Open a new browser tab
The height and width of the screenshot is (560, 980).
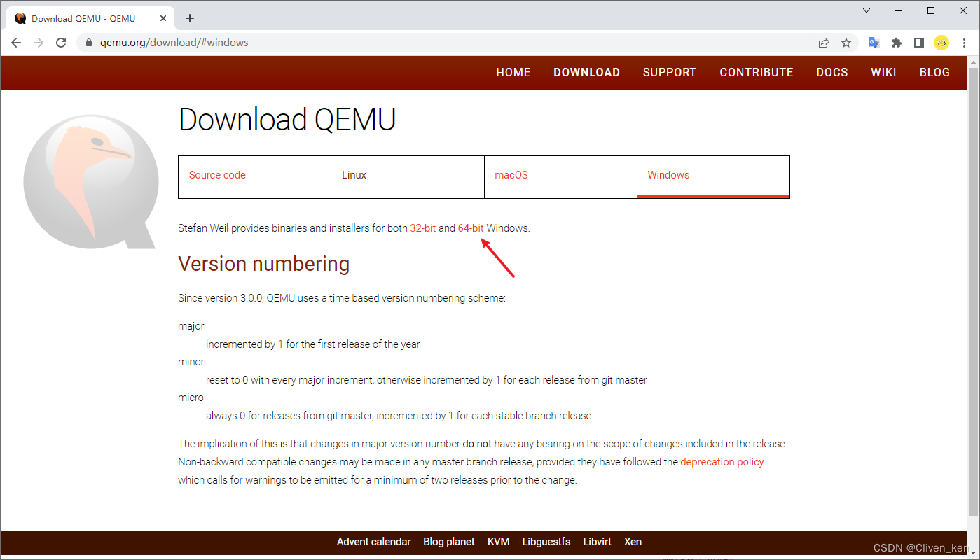[190, 18]
